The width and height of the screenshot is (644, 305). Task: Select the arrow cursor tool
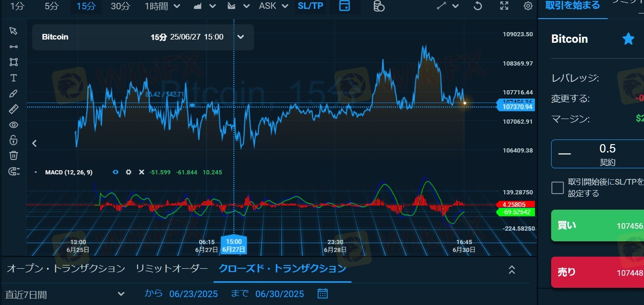(x=13, y=31)
